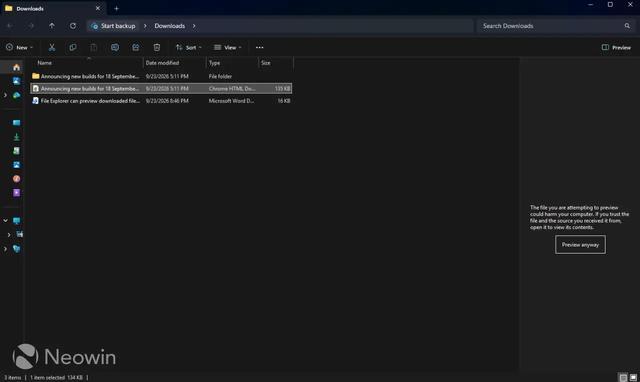Viewport: 640px width, 382px height.
Task: Open Home in the navigation sidebar
Action: (x=16, y=67)
